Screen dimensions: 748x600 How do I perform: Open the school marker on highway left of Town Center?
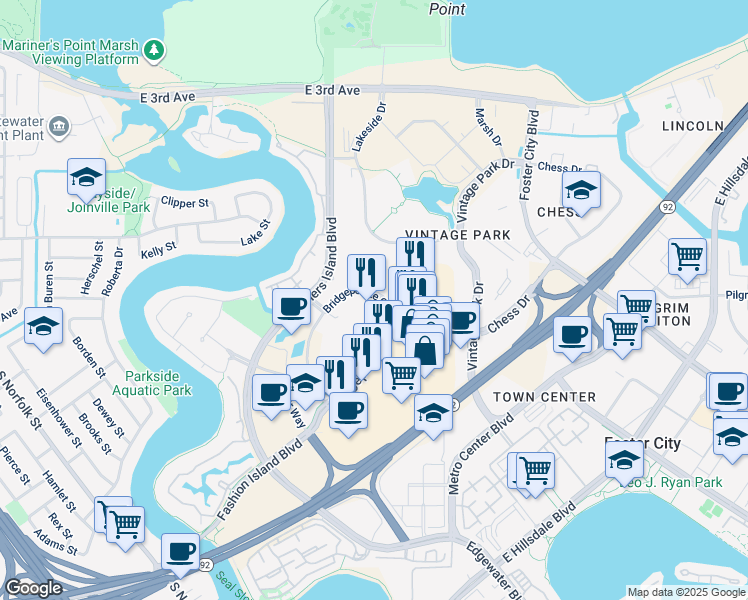point(433,415)
